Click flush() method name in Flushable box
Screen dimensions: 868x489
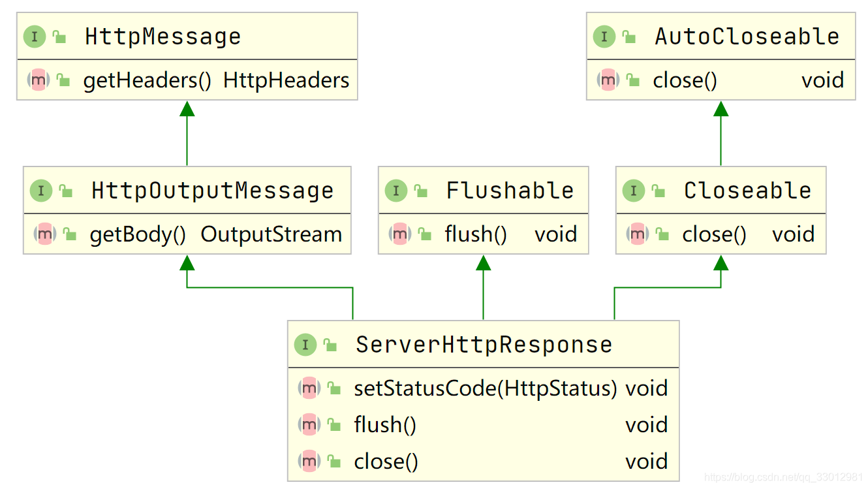pyautogui.click(x=476, y=234)
